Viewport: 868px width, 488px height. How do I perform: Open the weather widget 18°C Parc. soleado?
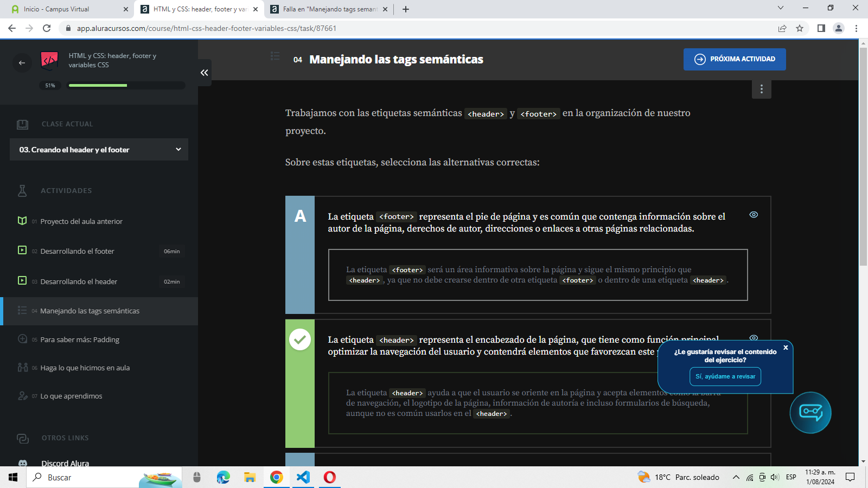(678, 477)
